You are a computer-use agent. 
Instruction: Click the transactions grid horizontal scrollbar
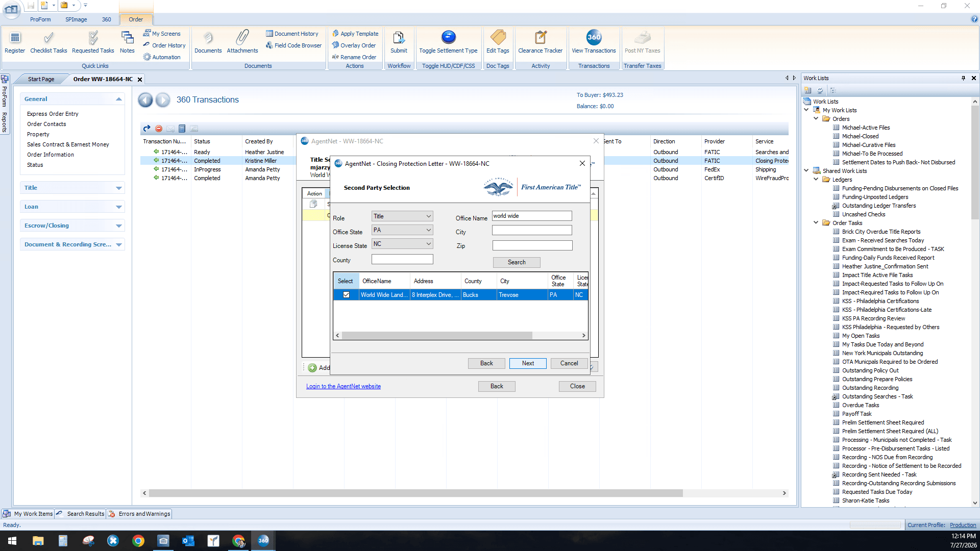tap(416, 493)
